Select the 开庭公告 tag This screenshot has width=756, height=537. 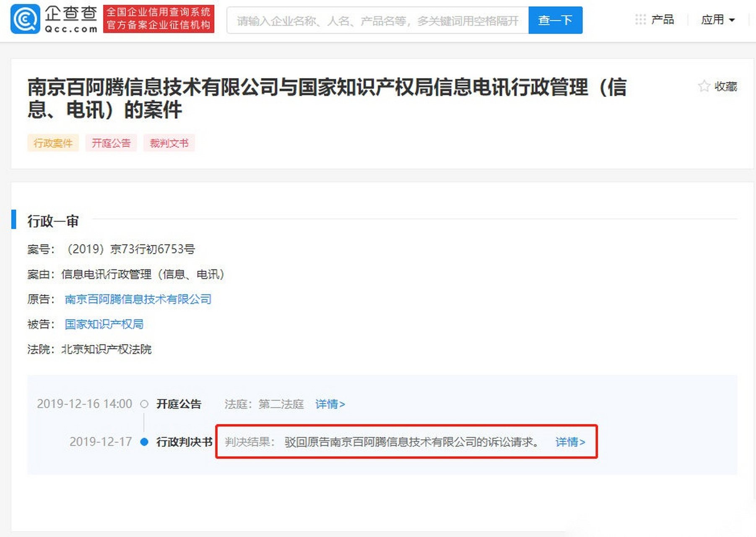click(x=111, y=143)
